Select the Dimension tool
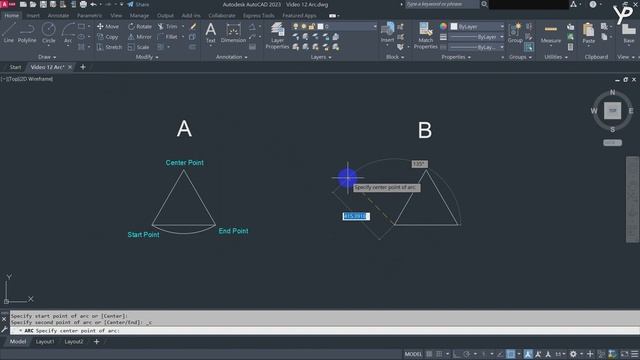Screen dimensions: 640x360 tap(233, 33)
